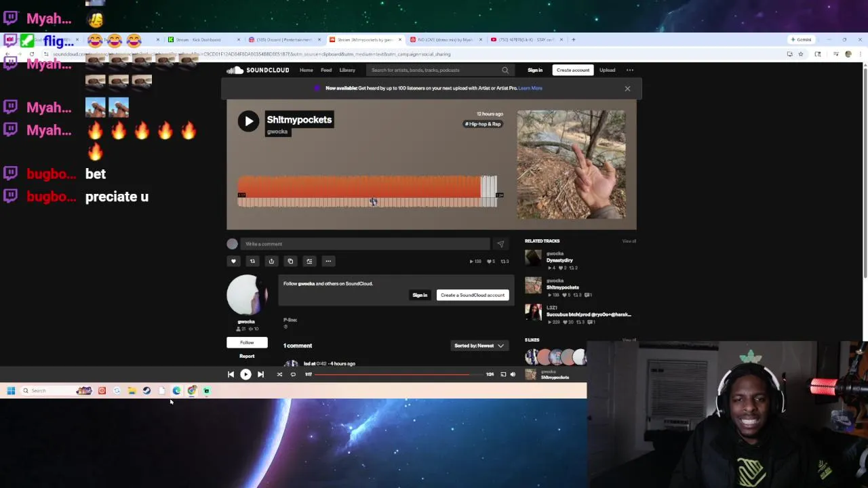Open the Home tab in the SoundCloud header
Screen dimensions: 868x488
(x=307, y=70)
